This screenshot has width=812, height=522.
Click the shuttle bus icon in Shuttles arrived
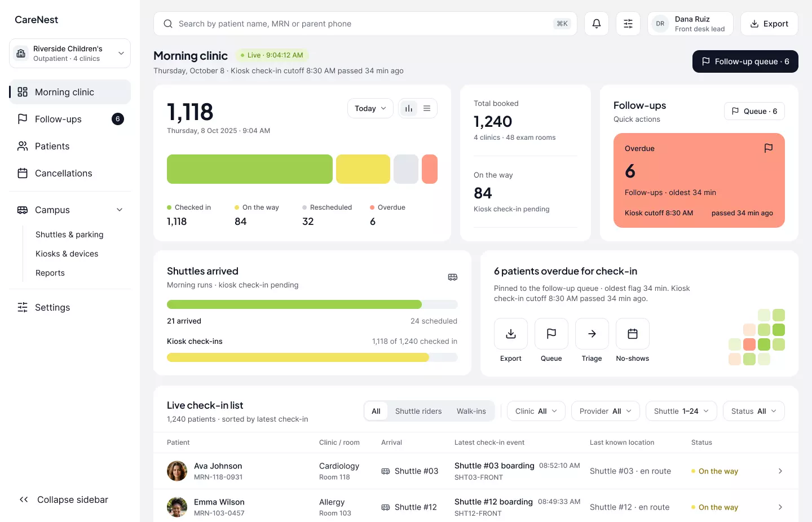point(453,277)
